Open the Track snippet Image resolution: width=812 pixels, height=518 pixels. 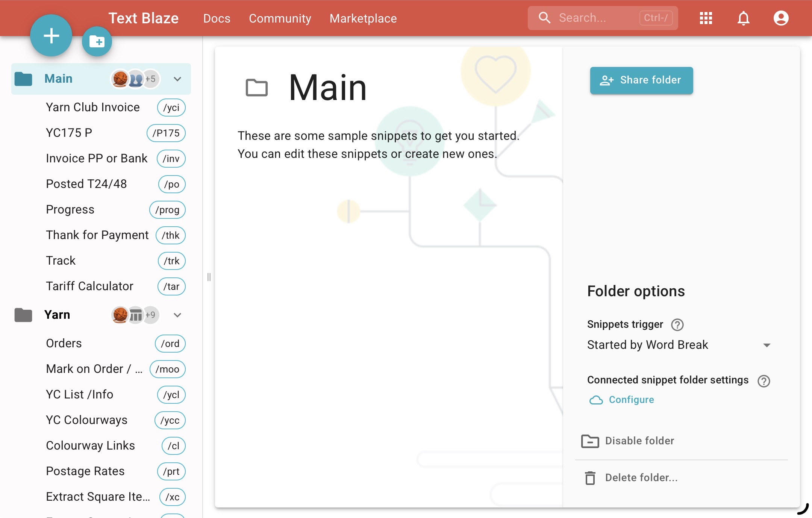click(61, 261)
